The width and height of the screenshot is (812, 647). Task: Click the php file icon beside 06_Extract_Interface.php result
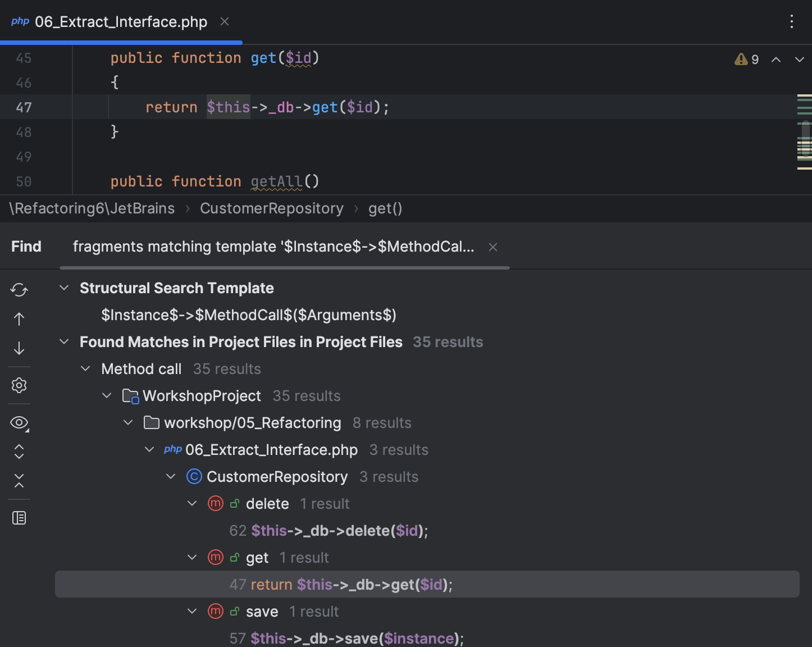(172, 449)
